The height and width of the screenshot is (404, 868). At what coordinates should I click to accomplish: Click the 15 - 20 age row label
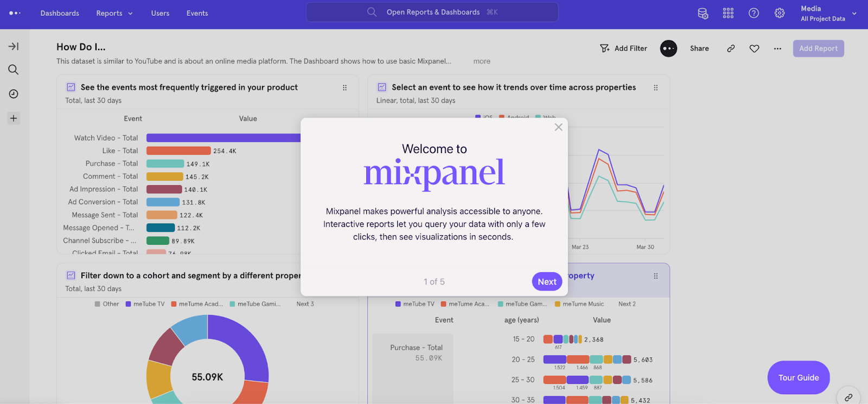pos(524,339)
